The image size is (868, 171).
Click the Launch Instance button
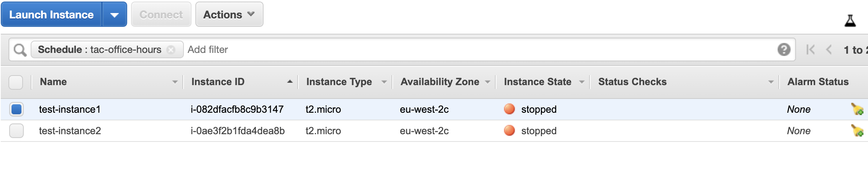[51, 15]
